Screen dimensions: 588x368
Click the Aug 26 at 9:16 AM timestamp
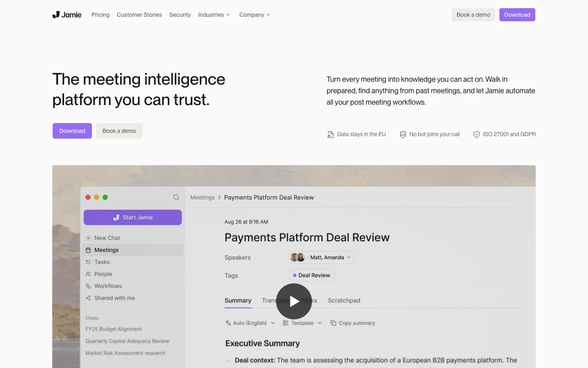246,222
